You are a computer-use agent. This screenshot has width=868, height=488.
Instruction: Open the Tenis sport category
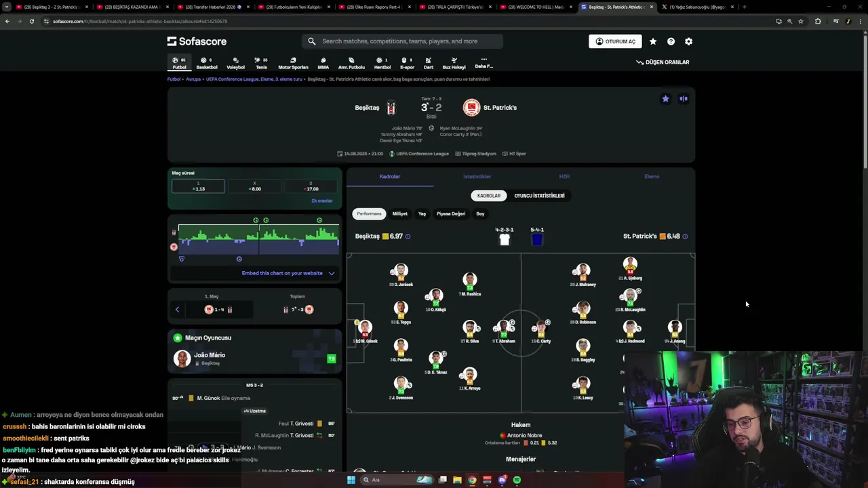[x=261, y=63]
